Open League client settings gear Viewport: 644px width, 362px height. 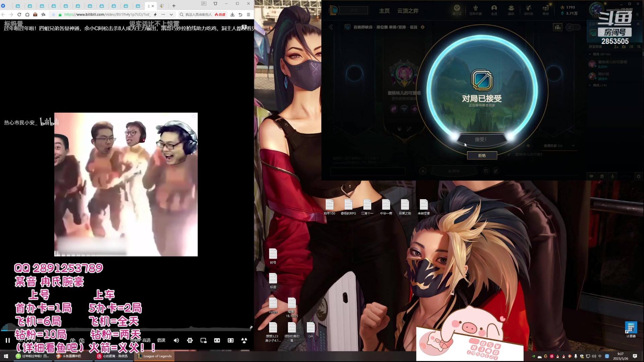630,4
